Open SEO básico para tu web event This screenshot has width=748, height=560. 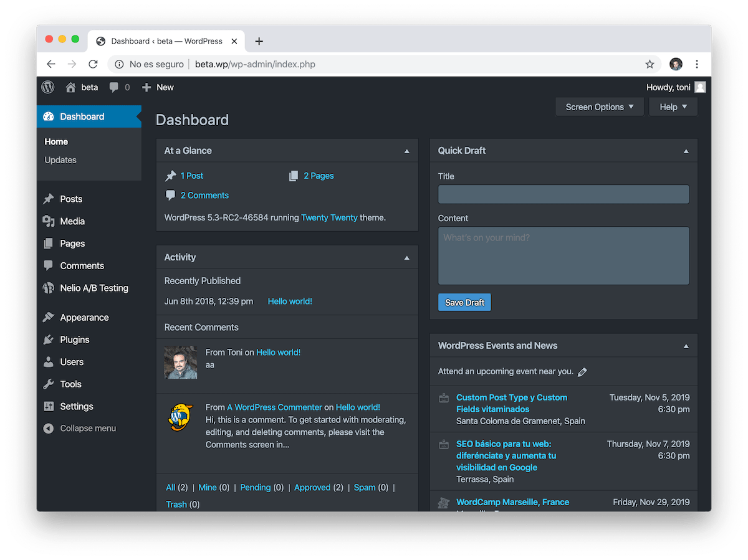coord(506,455)
